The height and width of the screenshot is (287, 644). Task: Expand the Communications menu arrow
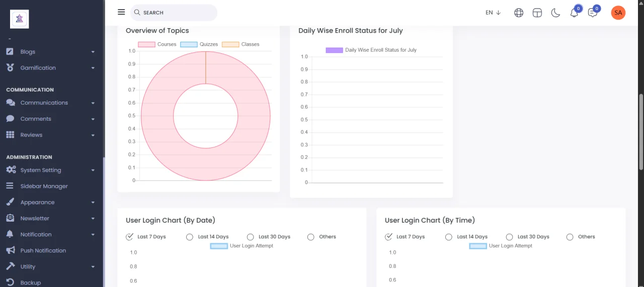(93, 103)
